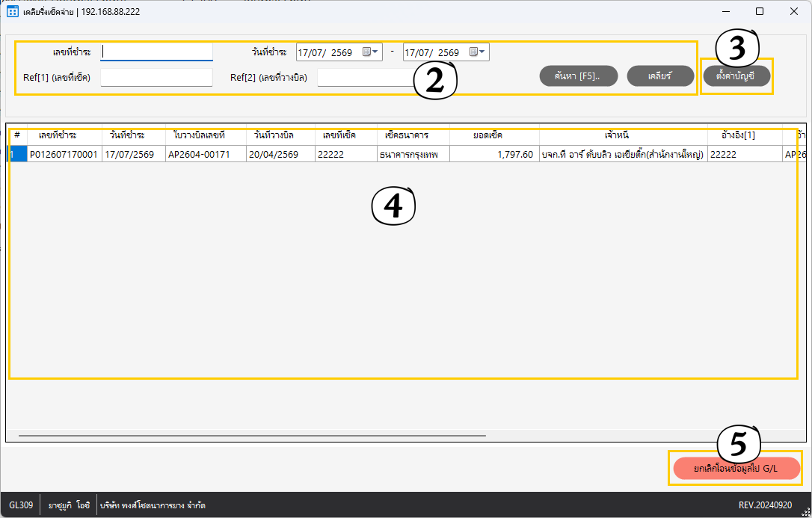Select 17/07/2569 payment date cell in row
Viewport: 812px width, 518px height.
(x=134, y=154)
